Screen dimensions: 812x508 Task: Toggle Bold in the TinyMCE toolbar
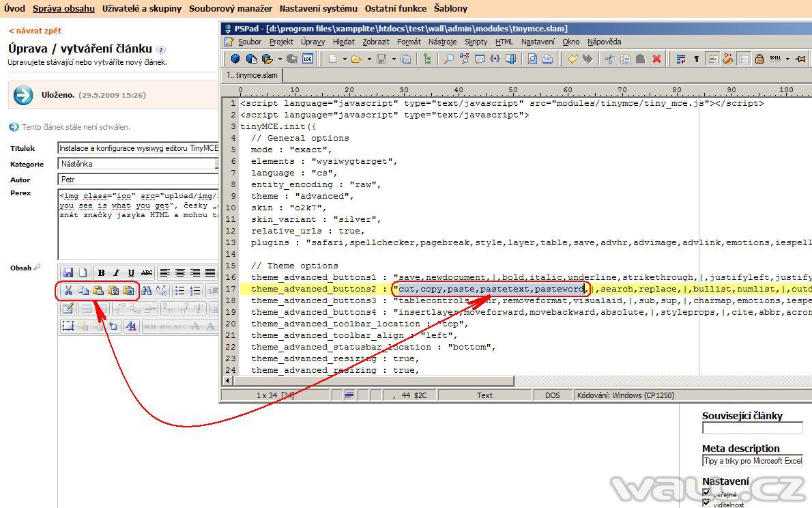click(102, 272)
